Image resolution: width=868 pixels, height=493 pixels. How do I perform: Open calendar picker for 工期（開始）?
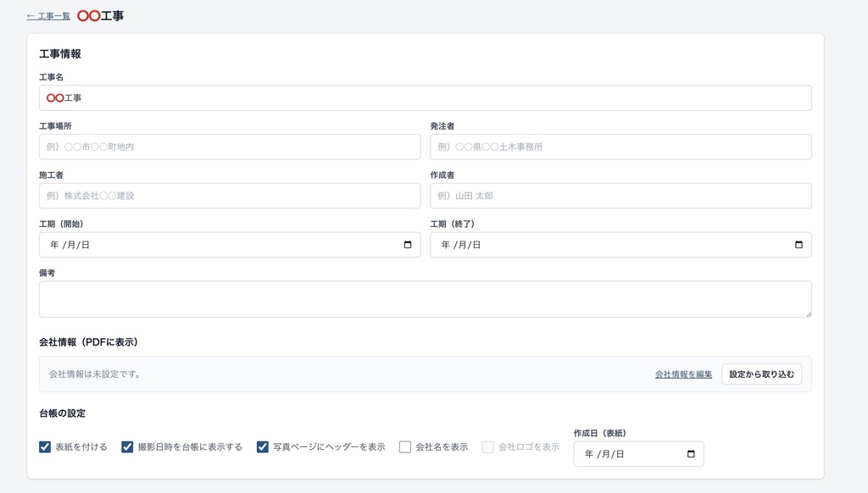pyautogui.click(x=408, y=245)
